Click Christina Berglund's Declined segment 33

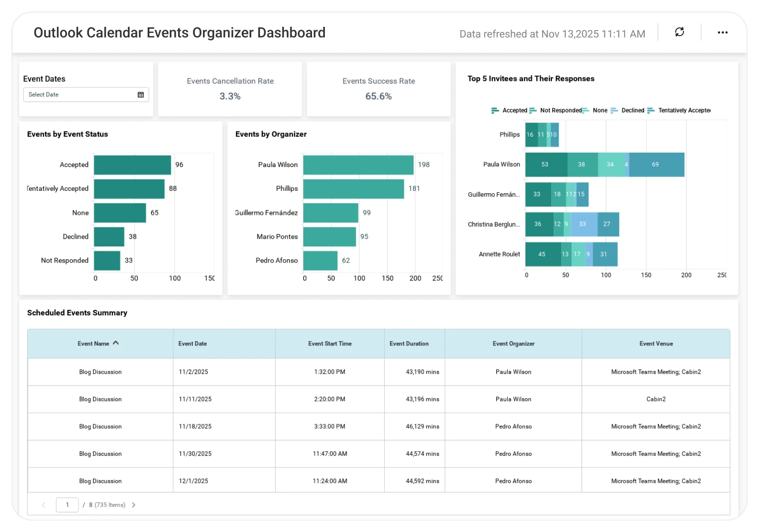point(584,224)
